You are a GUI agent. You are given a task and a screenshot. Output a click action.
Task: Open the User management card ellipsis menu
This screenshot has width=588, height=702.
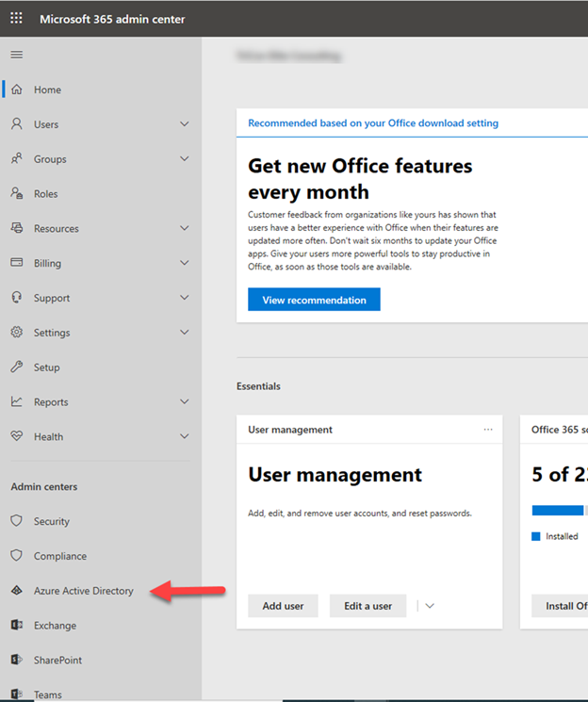coord(488,430)
